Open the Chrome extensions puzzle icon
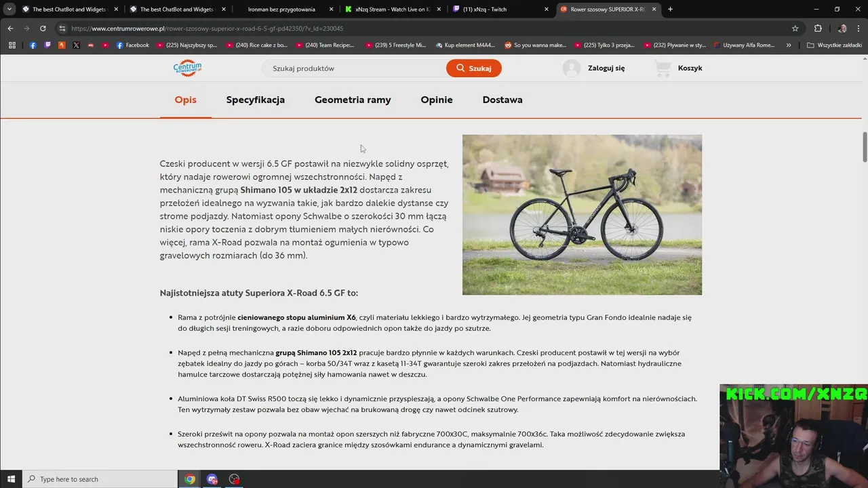This screenshot has height=488, width=868. (x=818, y=28)
